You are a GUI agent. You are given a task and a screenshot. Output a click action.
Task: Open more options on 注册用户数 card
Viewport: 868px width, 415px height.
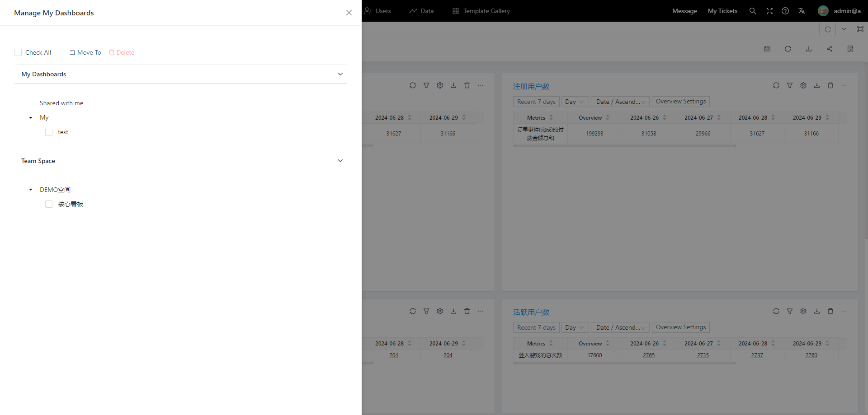click(844, 85)
